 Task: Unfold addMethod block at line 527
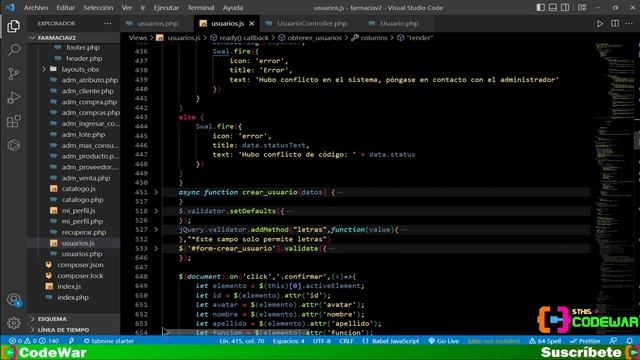(156, 230)
